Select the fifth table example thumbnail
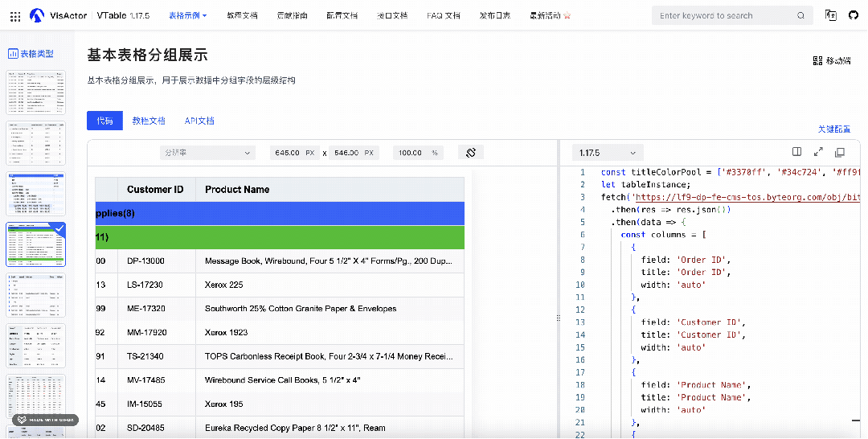Image resolution: width=868 pixels, height=439 pixels. pos(36,295)
